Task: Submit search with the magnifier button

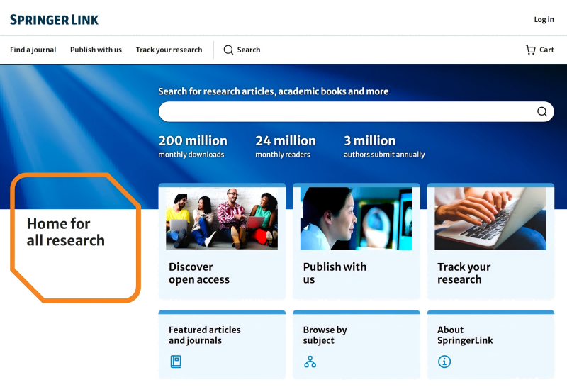Action: pyautogui.click(x=542, y=112)
